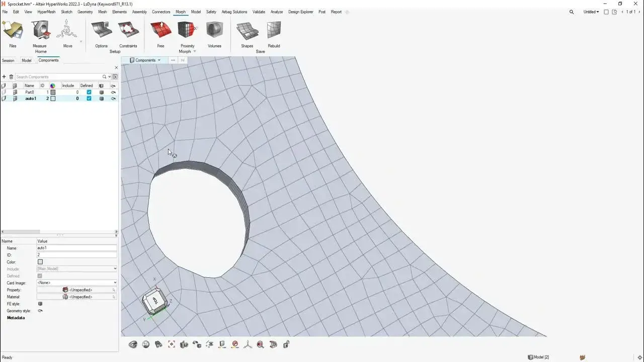Change the FE style icon in Part8 row
The height and width of the screenshot is (362, 644).
coord(102,93)
